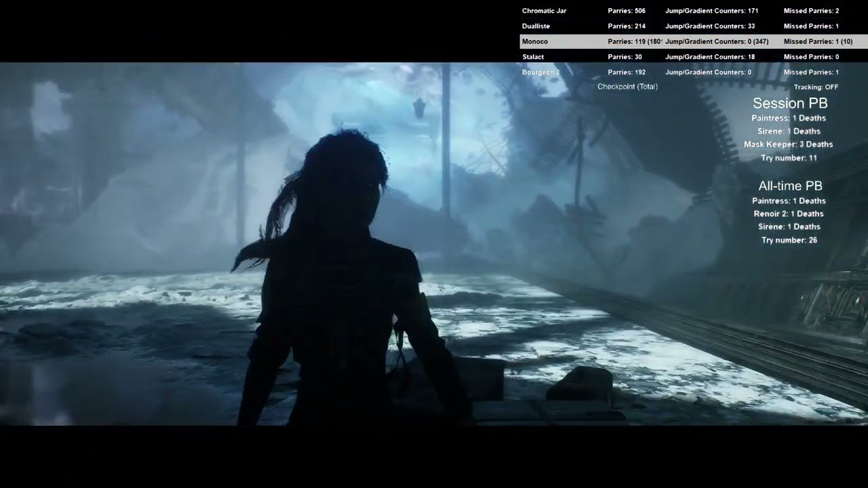Click 'Sirene: 1 Deaths' under Session PB
868x488 pixels.
coord(789,131)
